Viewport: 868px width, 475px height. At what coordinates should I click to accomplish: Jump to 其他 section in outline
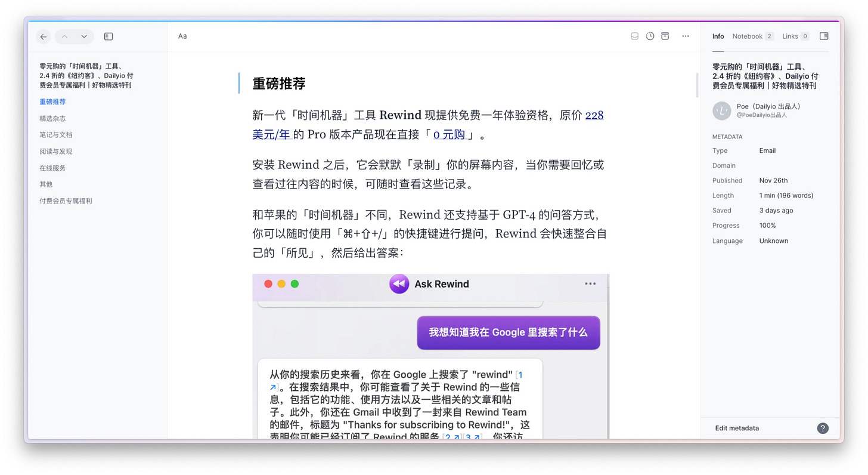coord(46,184)
